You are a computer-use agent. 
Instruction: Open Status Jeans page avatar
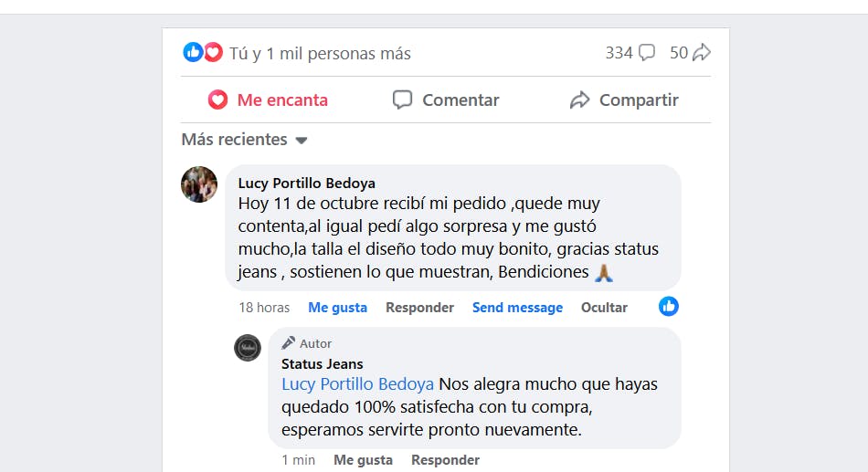coord(248,348)
